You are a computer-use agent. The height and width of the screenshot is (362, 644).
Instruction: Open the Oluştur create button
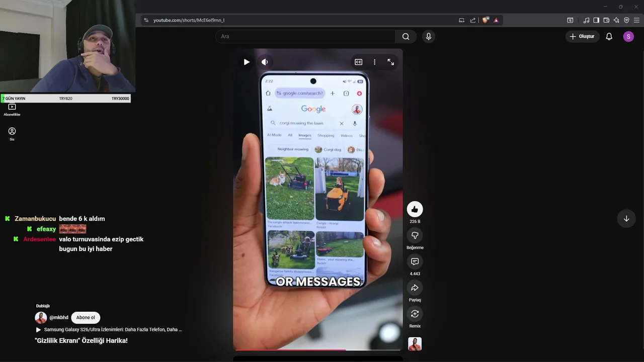pos(582,36)
